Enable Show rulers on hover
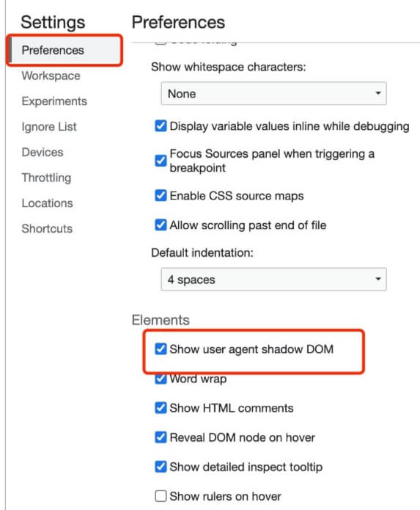 click(161, 496)
